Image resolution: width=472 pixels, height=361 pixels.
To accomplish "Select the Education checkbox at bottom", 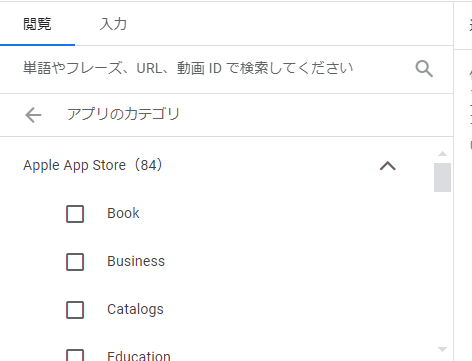I will point(75,355).
